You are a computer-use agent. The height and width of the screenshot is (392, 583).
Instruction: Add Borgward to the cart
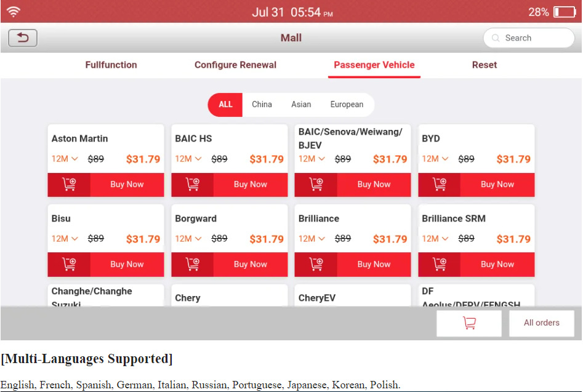click(192, 264)
